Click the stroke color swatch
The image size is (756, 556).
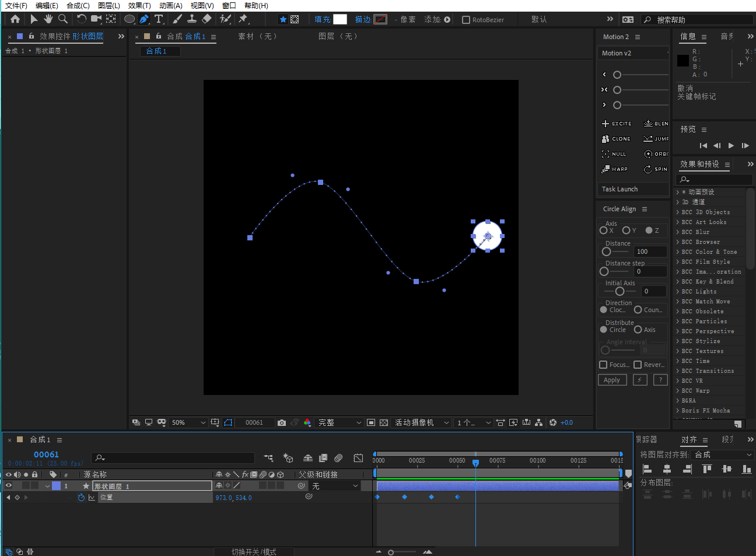coord(380,19)
